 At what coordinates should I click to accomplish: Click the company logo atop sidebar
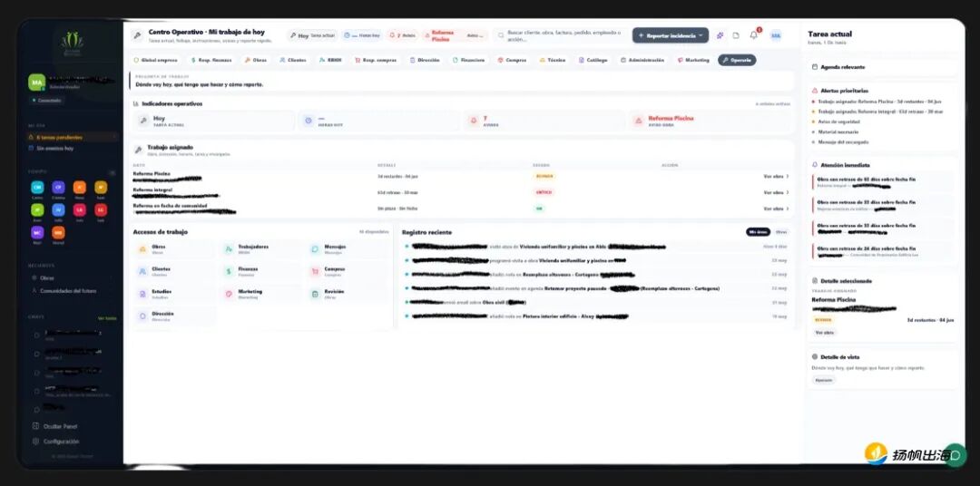point(72,44)
